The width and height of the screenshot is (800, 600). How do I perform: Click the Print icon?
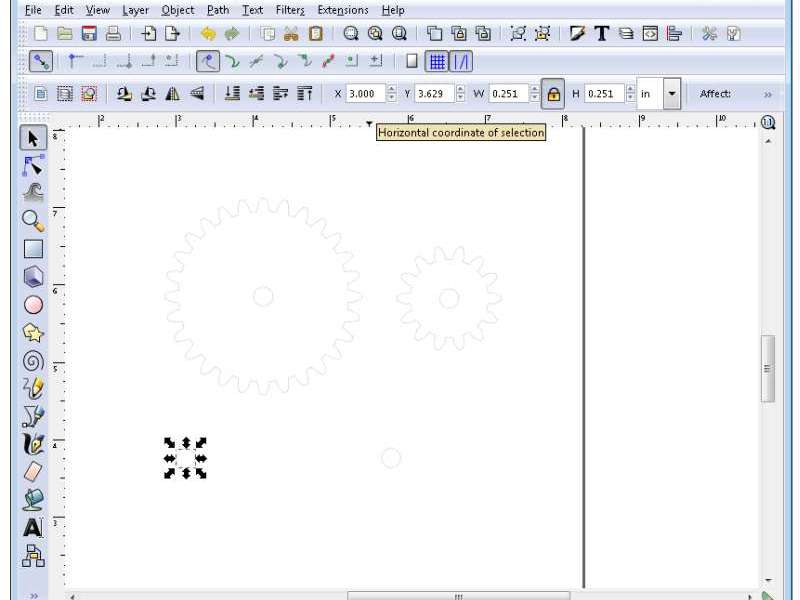tap(113, 34)
